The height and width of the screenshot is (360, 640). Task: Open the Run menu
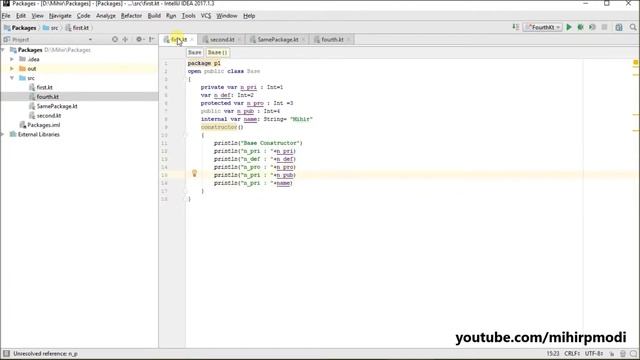[x=171, y=16]
